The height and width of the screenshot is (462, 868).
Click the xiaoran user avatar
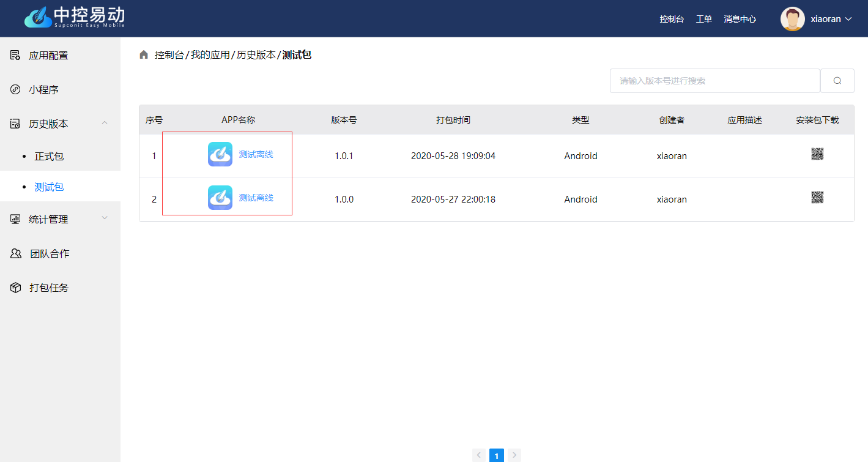tap(792, 19)
